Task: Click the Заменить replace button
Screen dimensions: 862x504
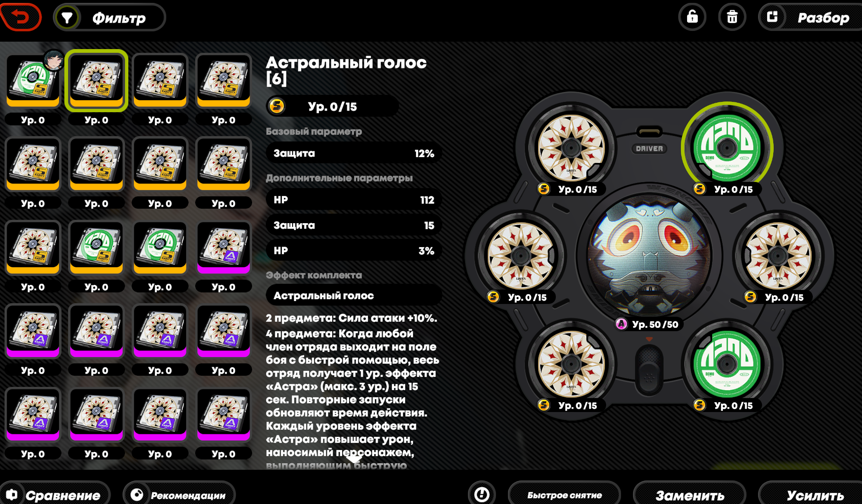Action: [690, 495]
